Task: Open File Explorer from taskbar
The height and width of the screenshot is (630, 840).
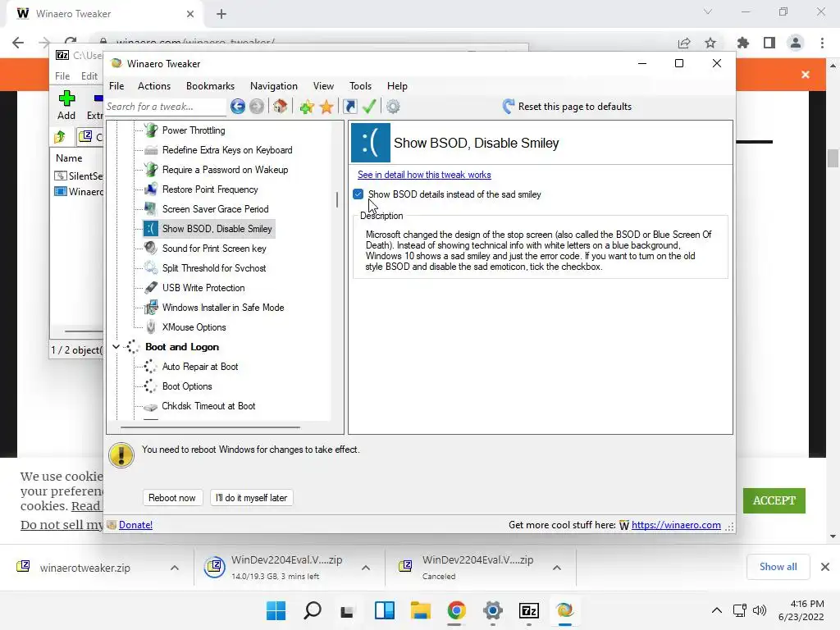Action: tap(421, 610)
